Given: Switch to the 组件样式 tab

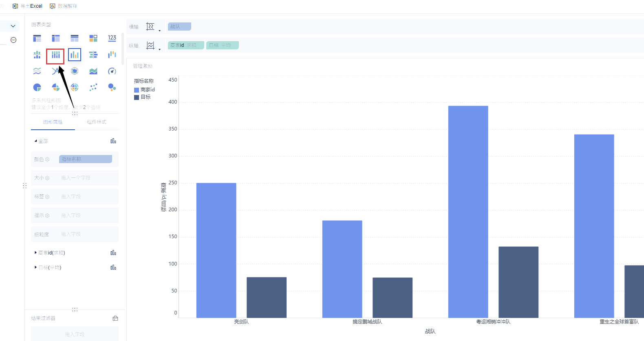Looking at the screenshot, I should [97, 122].
